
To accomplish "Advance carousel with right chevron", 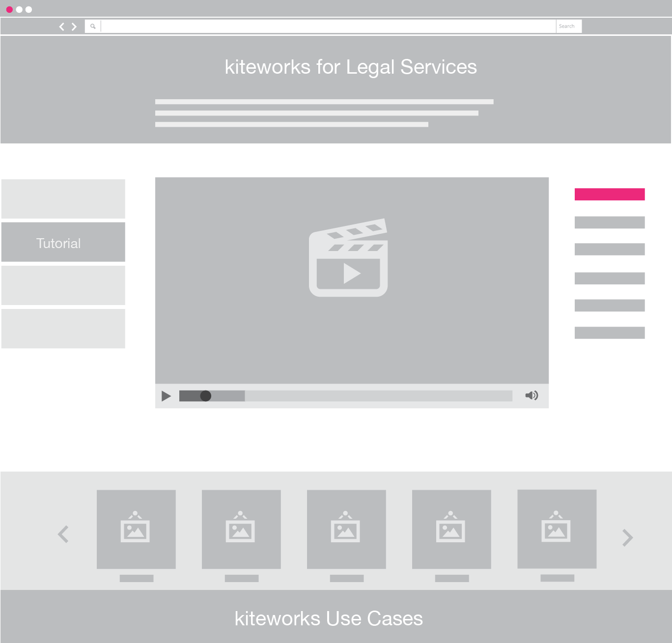I will click(627, 537).
